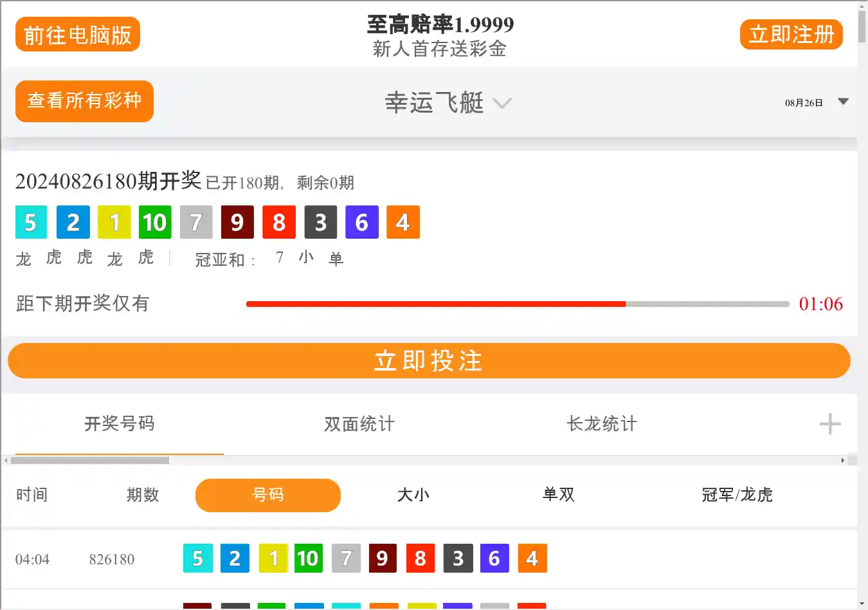Switch to the 长龙统计 tab
The image size is (868, 610).
pos(601,424)
